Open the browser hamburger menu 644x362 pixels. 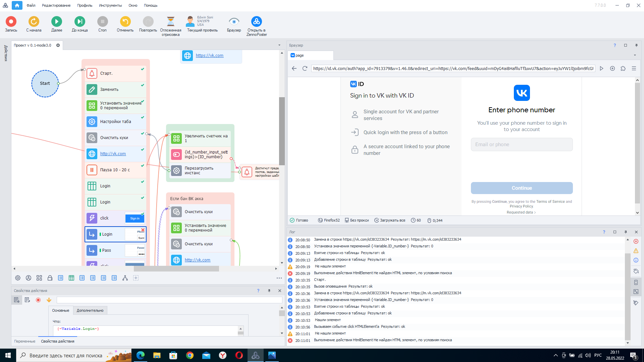point(634,68)
